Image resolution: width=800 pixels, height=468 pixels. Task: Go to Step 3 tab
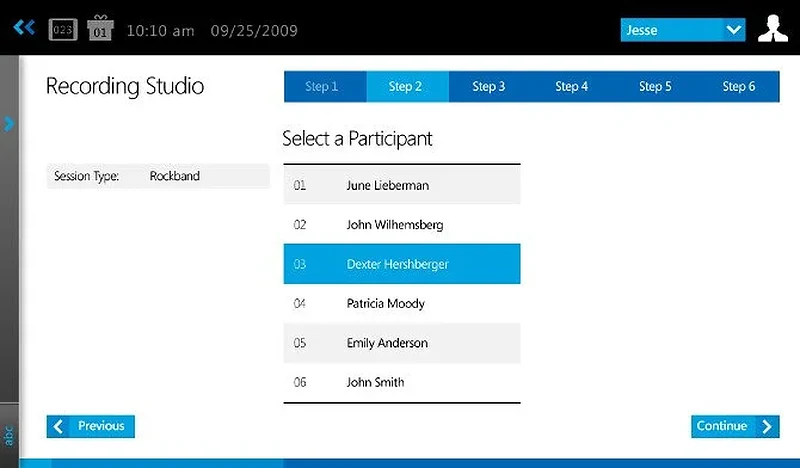(x=488, y=87)
